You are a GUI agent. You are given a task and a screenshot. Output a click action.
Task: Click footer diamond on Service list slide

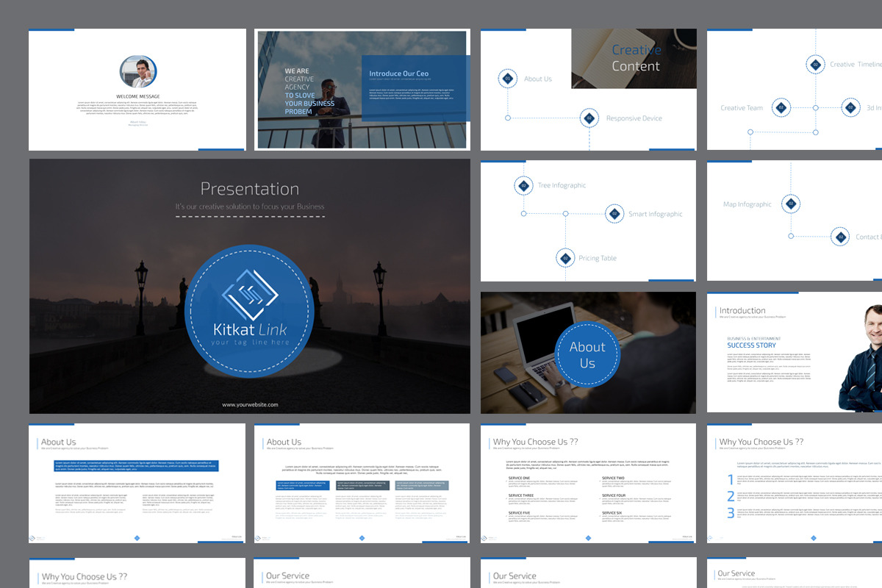point(588,538)
